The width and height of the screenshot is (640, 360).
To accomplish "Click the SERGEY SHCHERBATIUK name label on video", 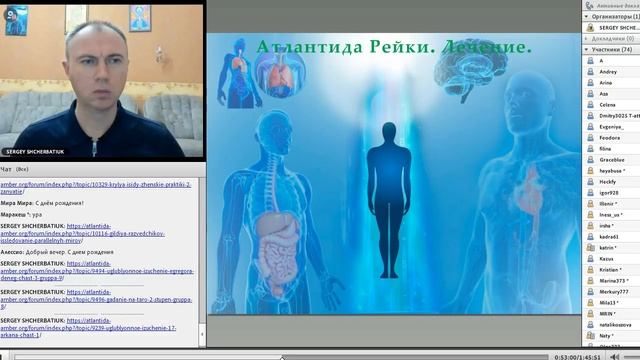I will click(x=35, y=151).
